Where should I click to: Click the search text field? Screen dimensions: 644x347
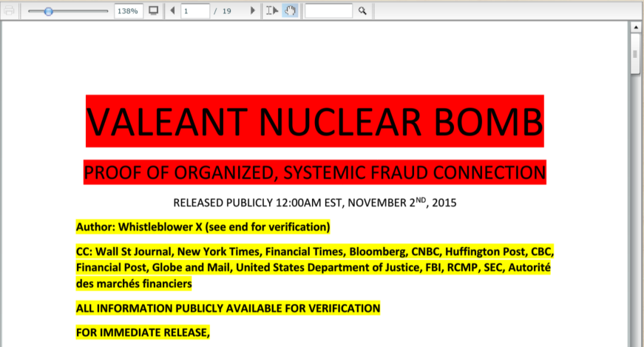click(x=328, y=11)
